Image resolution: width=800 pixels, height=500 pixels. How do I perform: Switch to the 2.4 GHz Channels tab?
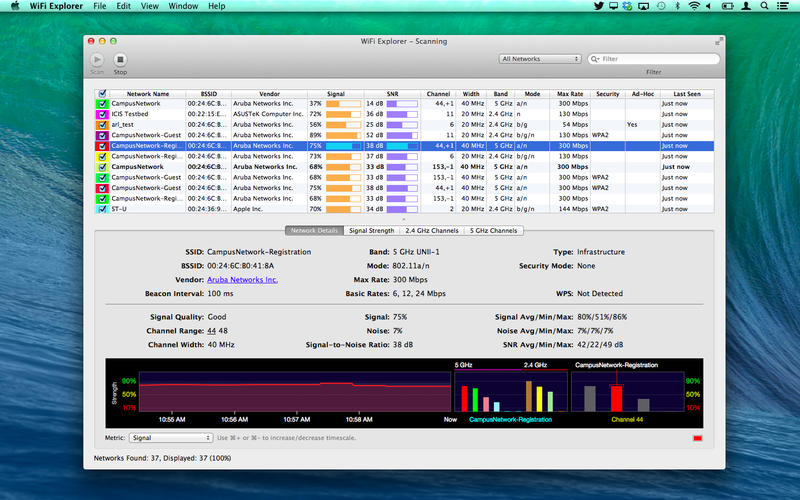click(432, 231)
